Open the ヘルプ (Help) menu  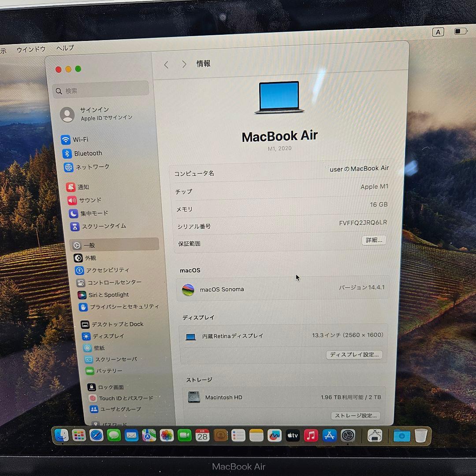click(x=65, y=48)
